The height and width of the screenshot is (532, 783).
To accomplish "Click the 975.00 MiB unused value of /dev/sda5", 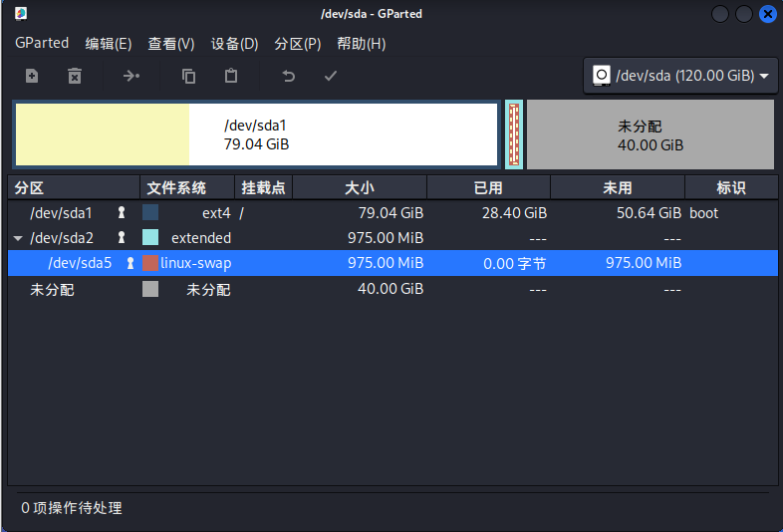I will [644, 263].
